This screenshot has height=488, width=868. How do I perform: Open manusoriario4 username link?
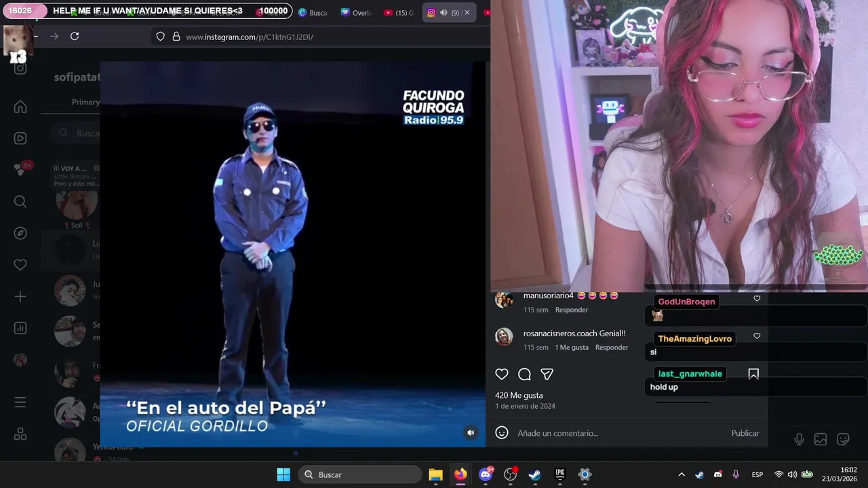click(x=549, y=296)
